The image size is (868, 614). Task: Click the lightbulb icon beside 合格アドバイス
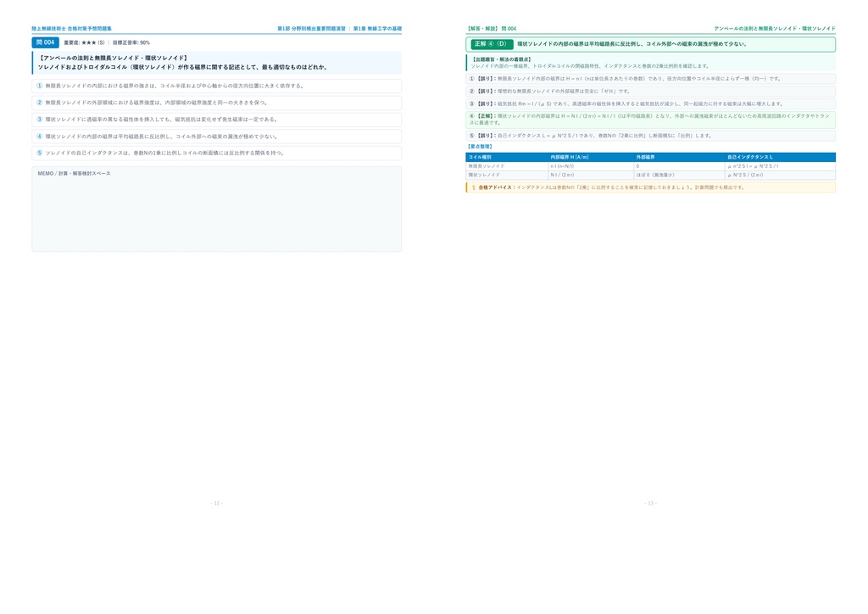pyautogui.click(x=474, y=187)
